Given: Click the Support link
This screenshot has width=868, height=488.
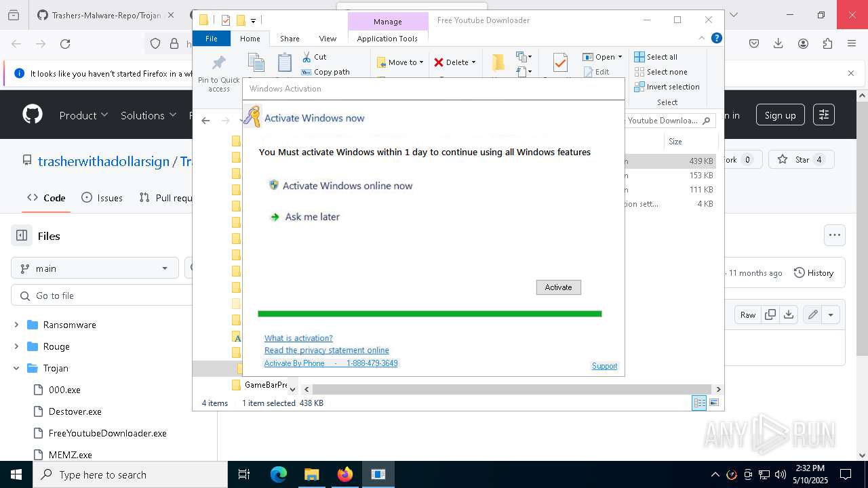Looking at the screenshot, I should click(x=604, y=366).
